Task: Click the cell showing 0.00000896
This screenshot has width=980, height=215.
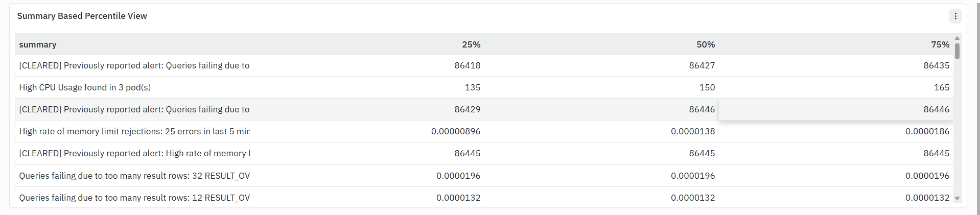Action: [x=456, y=131]
